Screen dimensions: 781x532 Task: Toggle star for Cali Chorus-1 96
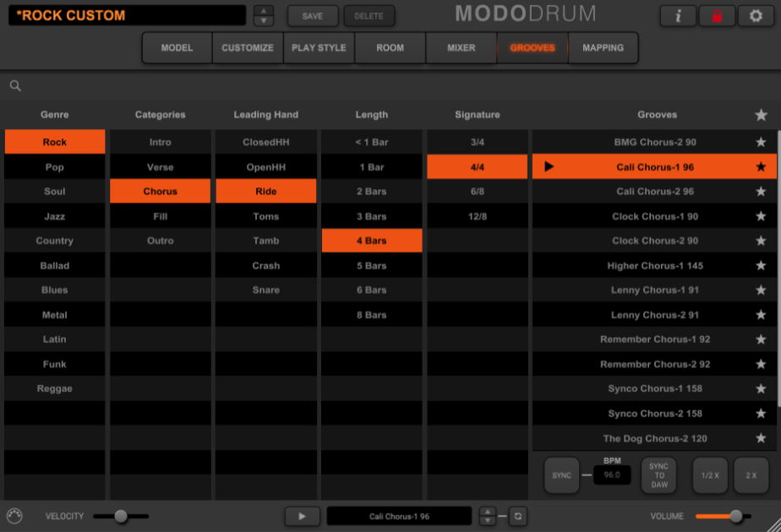[x=761, y=166]
